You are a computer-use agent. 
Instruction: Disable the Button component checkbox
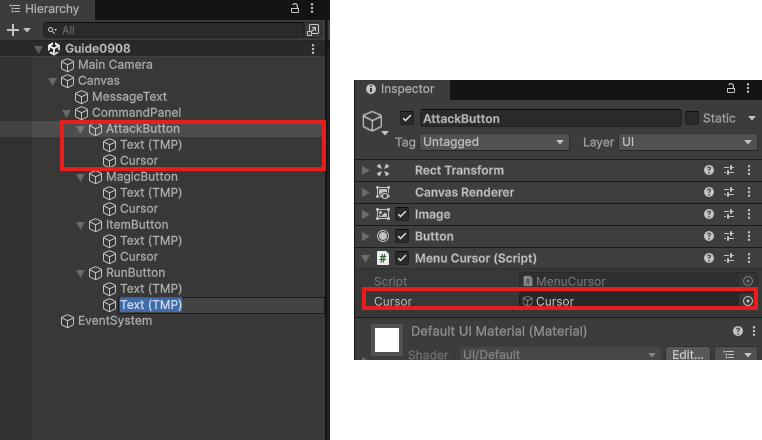[401, 236]
